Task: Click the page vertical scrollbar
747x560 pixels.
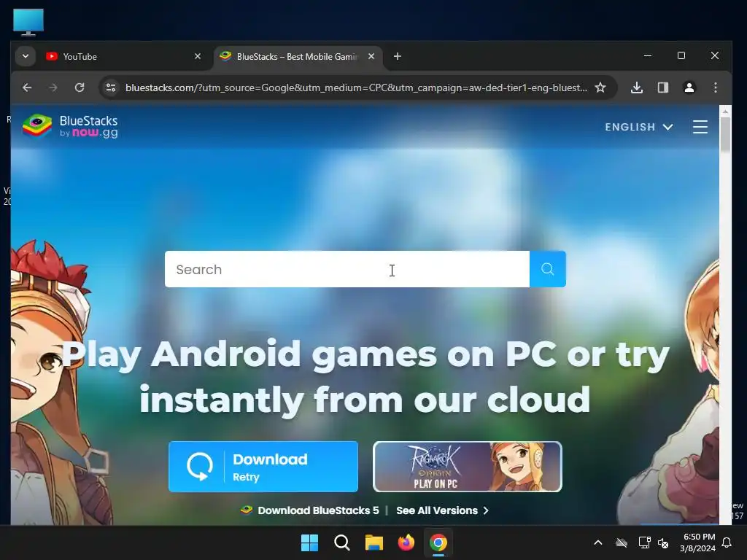Action: [x=725, y=134]
